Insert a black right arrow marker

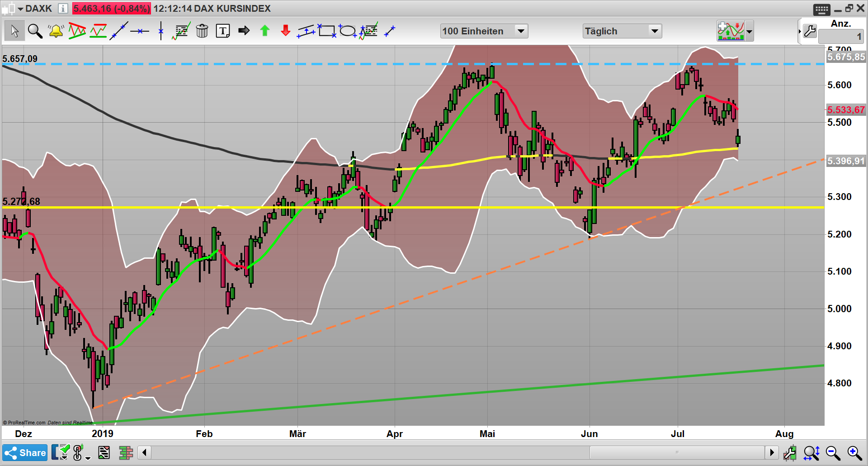point(244,31)
